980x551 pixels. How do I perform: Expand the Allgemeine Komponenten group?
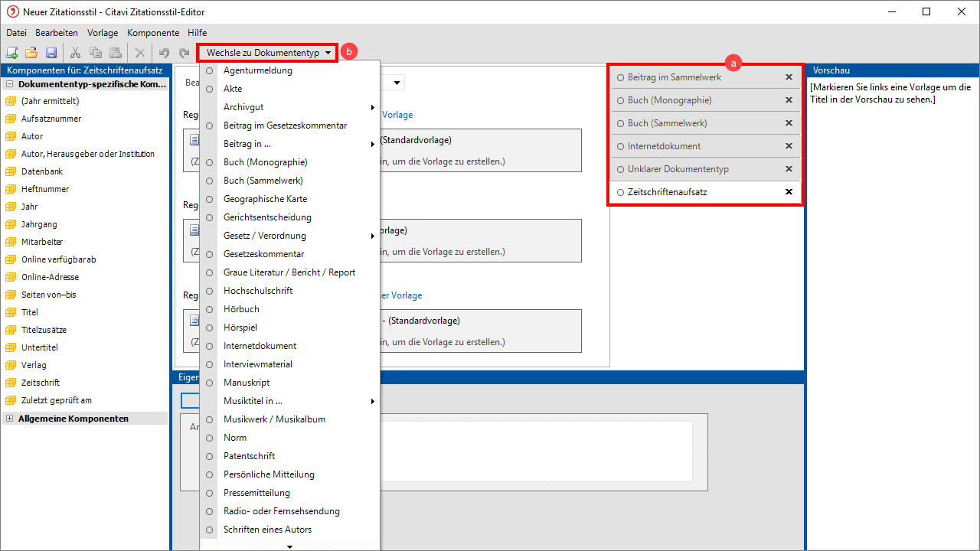click(10, 419)
